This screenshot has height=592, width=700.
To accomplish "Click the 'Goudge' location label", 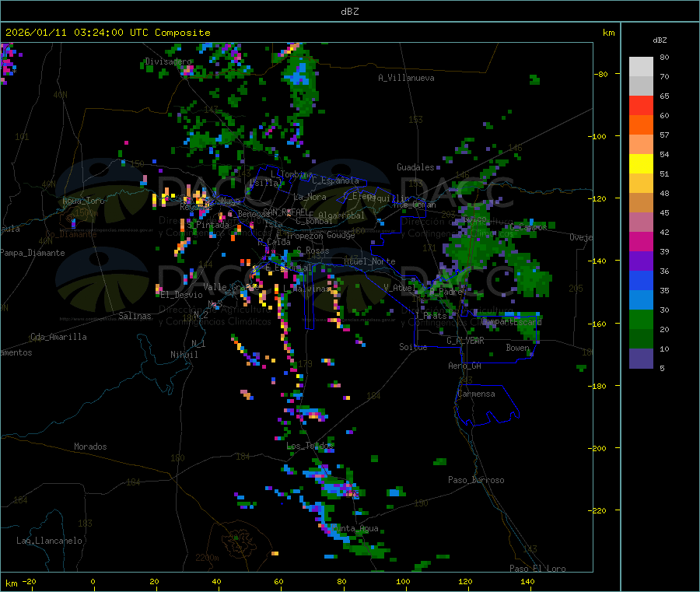I will [341, 235].
